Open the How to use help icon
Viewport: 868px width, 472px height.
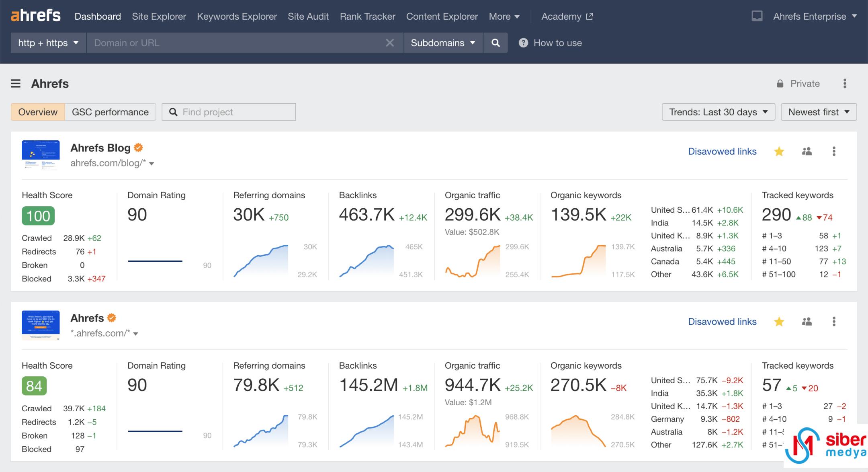point(523,43)
